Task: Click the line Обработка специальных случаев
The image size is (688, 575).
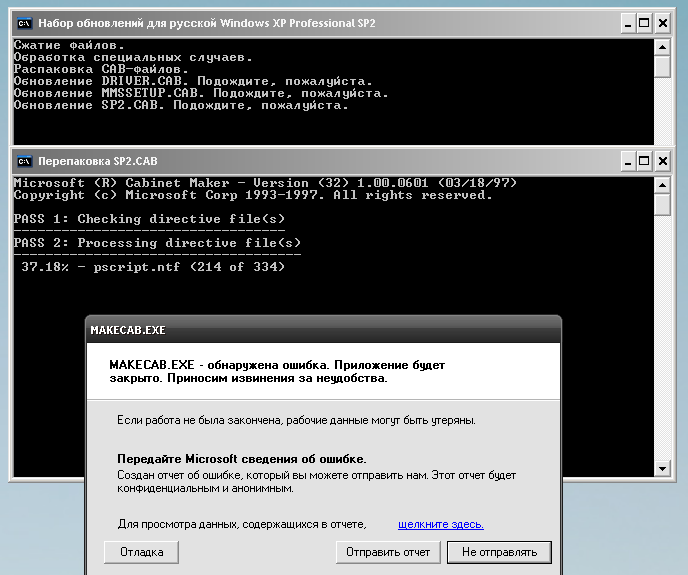Action: 133,58
